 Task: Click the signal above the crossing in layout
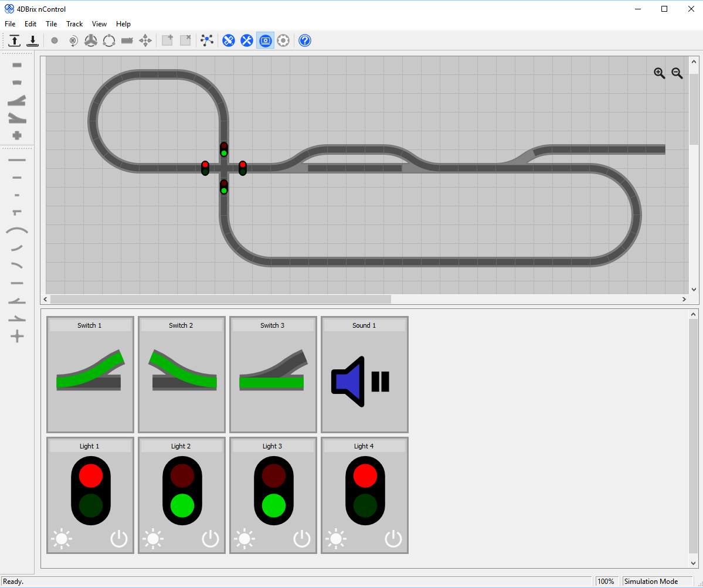(224, 149)
